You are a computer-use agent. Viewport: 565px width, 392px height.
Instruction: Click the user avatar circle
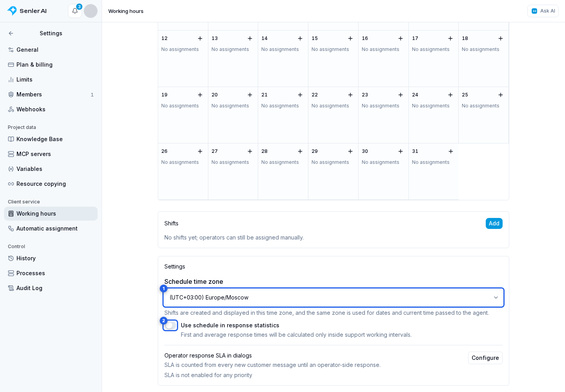pyautogui.click(x=91, y=11)
